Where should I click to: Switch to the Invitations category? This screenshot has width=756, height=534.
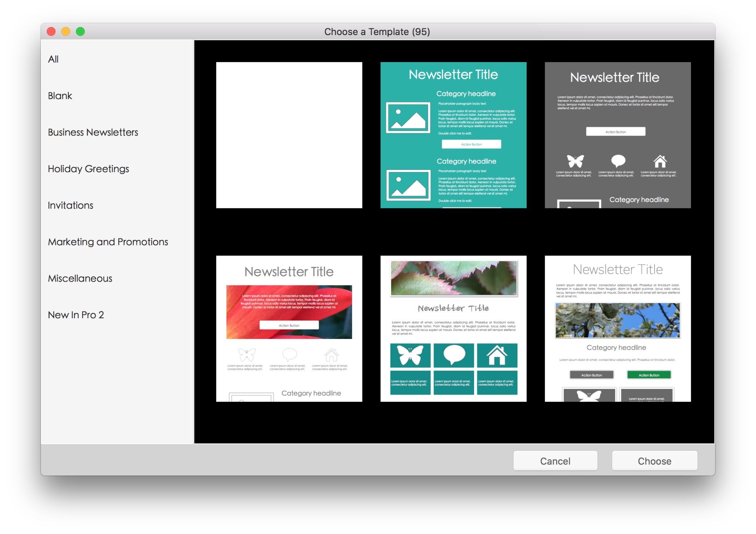point(71,205)
